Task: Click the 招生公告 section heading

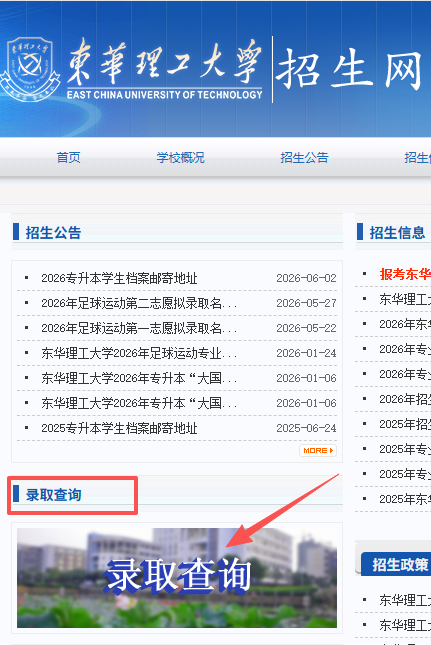Action: [x=53, y=233]
